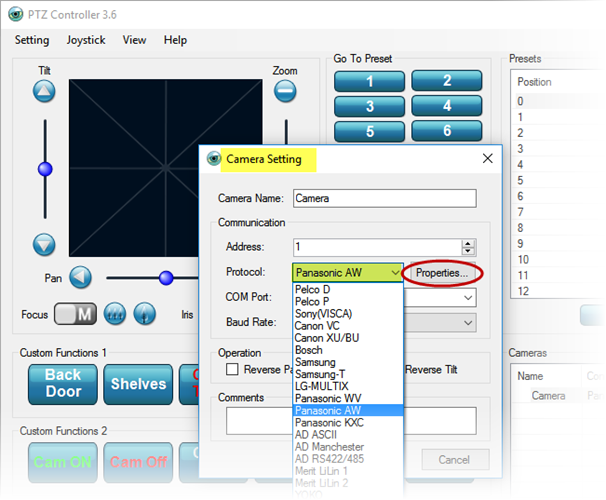Click the focus near tree icon
Screen dimensions: 606x500
(145, 313)
